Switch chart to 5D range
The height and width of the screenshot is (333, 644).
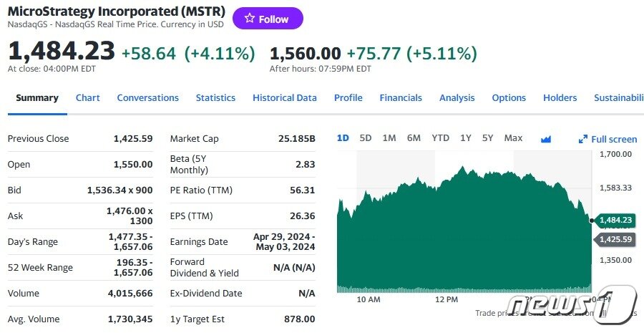(366, 138)
